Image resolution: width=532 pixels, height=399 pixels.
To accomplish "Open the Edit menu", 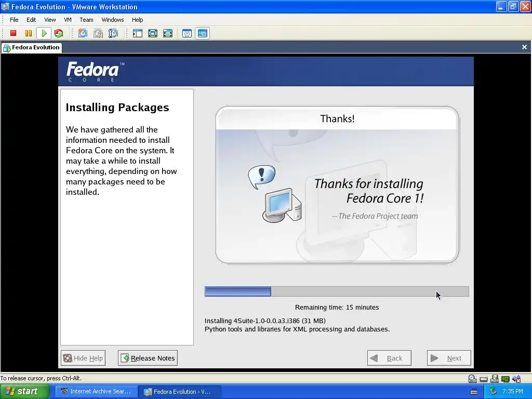I will [x=31, y=20].
